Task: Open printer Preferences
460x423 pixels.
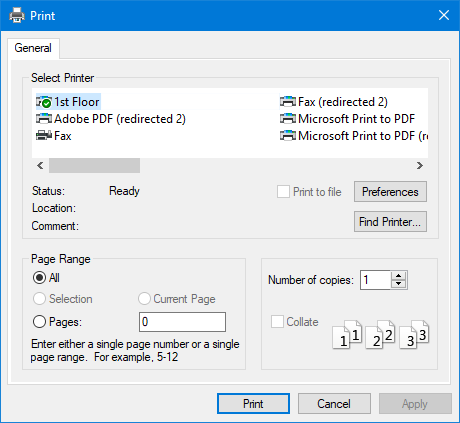Action: point(390,192)
